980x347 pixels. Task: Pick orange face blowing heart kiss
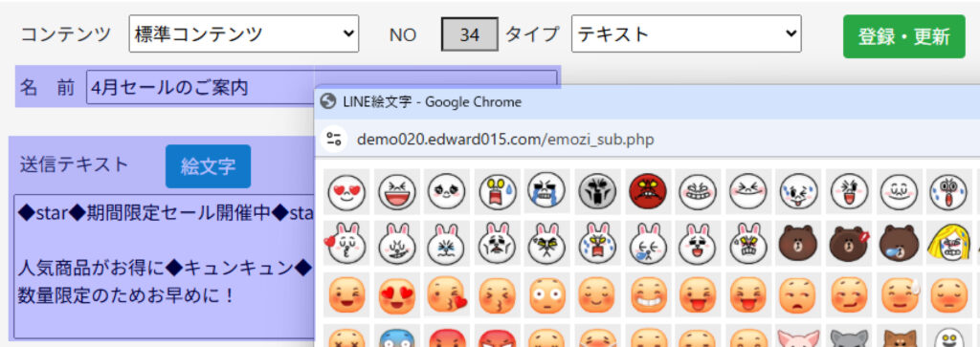point(447,295)
